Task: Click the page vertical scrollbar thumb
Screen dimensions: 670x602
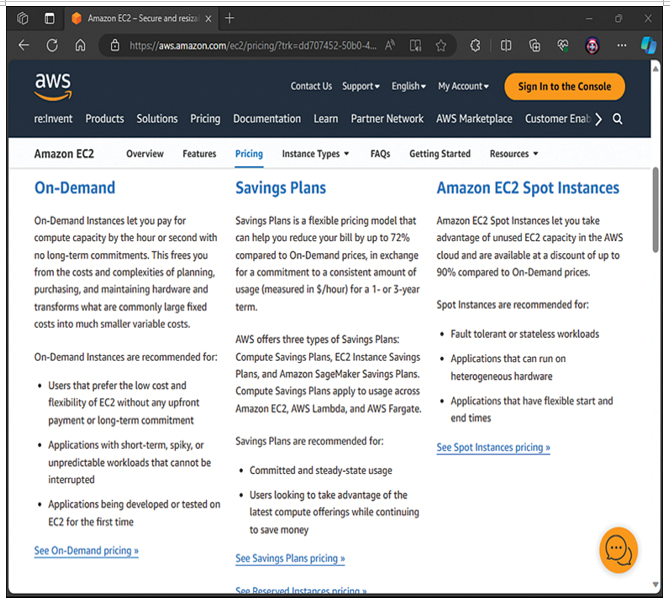Action: point(655,209)
